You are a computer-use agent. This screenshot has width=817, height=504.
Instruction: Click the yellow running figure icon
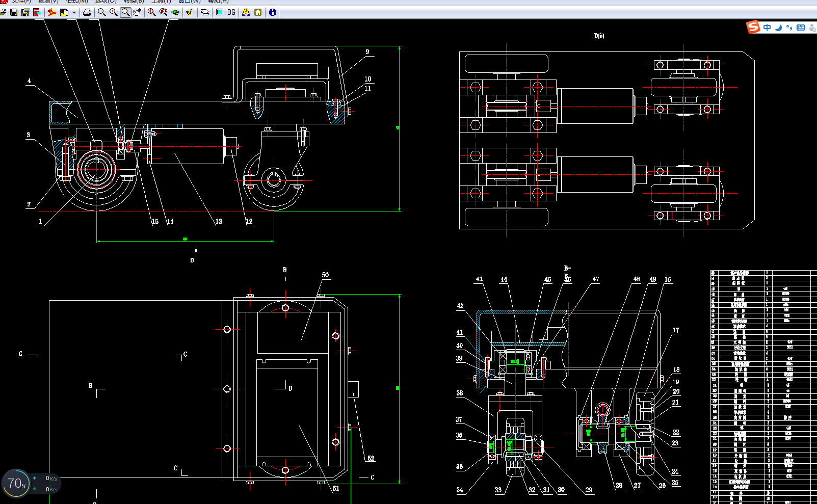click(x=190, y=12)
